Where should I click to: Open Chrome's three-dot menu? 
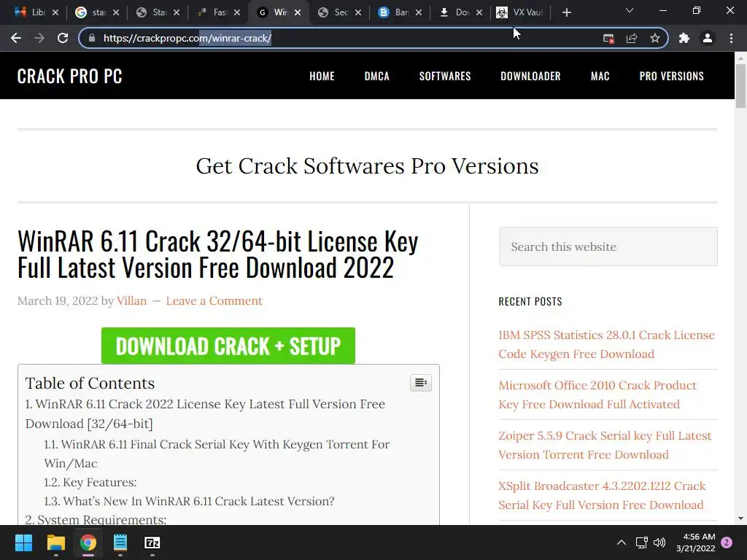pos(731,38)
